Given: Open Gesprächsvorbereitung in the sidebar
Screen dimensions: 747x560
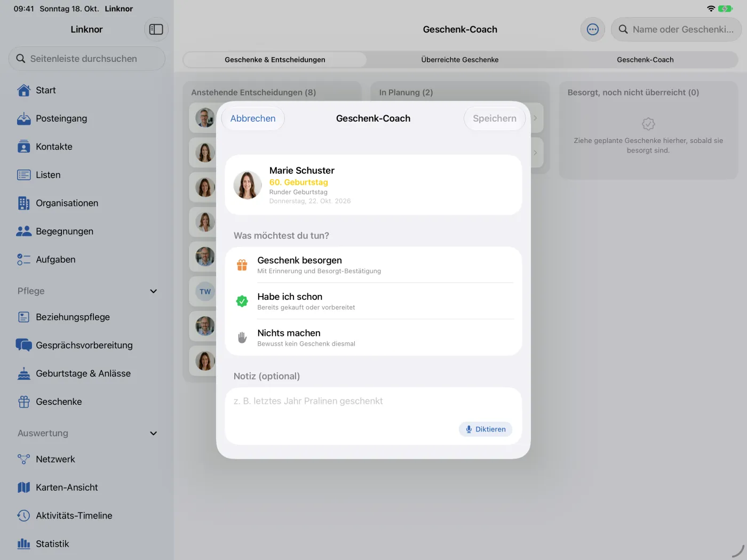Looking at the screenshot, I should tap(87, 345).
